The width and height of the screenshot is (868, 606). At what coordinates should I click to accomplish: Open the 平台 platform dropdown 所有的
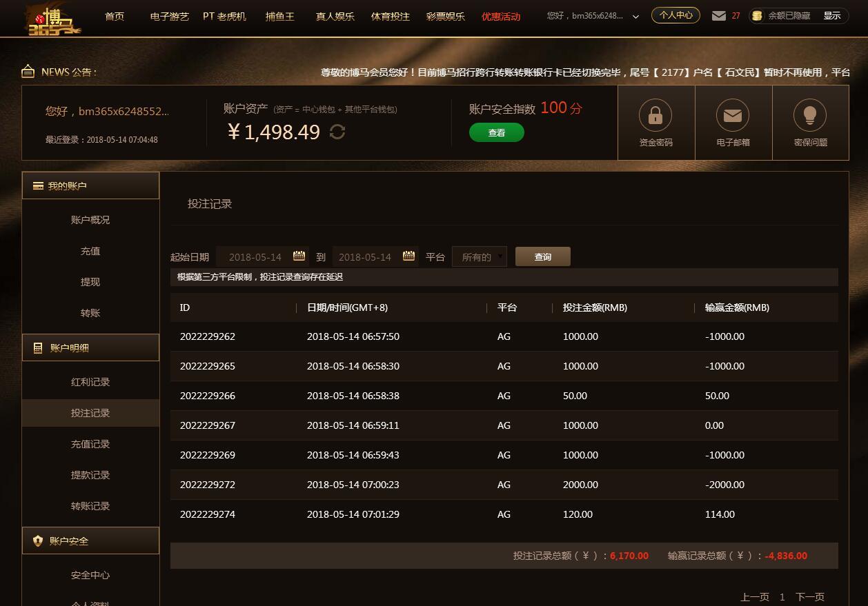click(480, 256)
